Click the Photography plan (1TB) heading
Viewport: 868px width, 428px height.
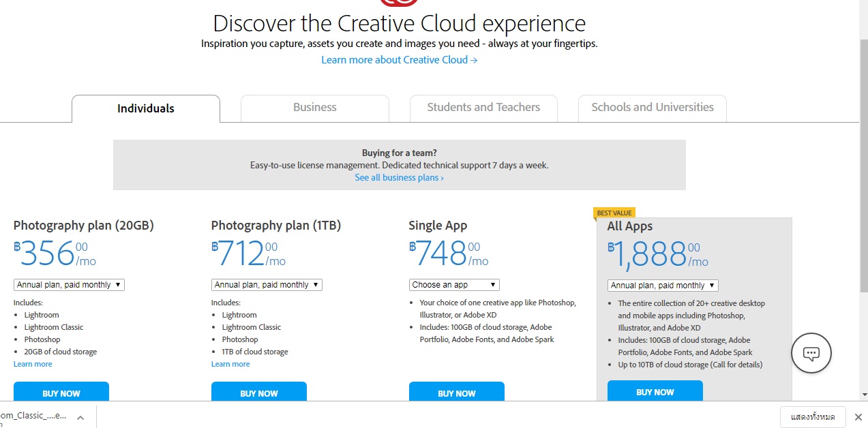(276, 226)
